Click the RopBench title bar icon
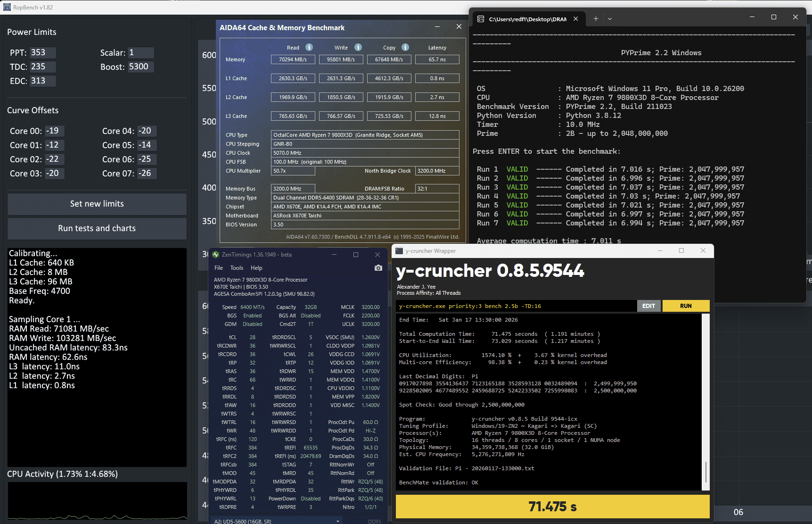This screenshot has width=812, height=524. (x=7, y=7)
